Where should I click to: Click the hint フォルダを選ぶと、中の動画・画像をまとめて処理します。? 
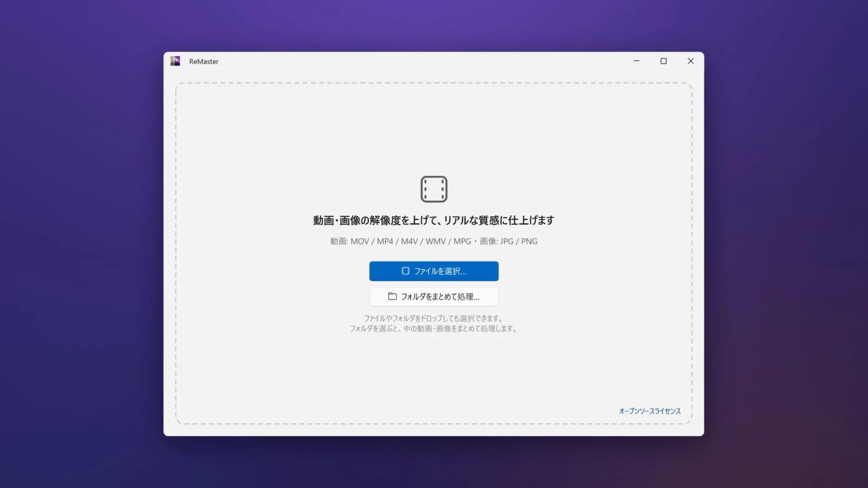(434, 329)
